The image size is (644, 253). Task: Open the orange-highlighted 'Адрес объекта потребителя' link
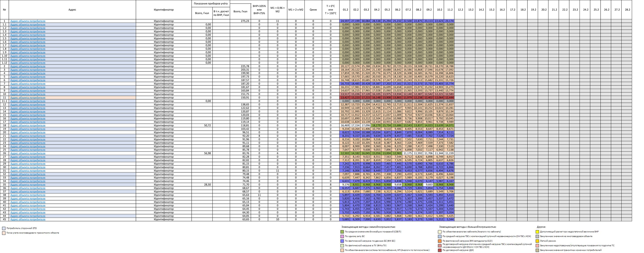pyautogui.click(x=28, y=98)
